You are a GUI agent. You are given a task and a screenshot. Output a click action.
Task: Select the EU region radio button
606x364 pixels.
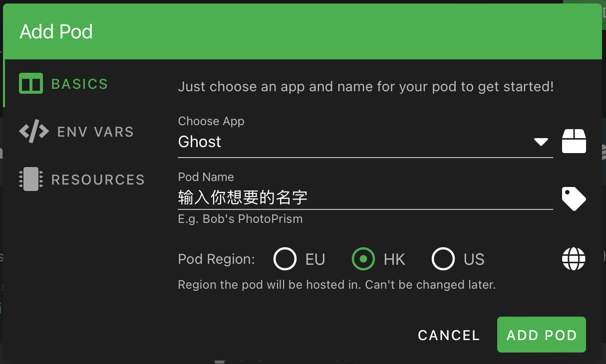click(285, 259)
